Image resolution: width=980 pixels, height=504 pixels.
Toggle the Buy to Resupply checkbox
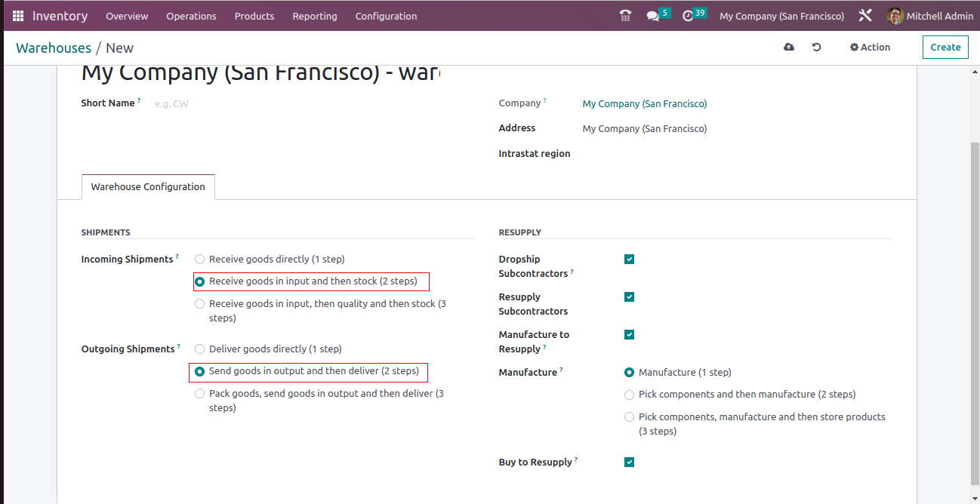(629, 463)
